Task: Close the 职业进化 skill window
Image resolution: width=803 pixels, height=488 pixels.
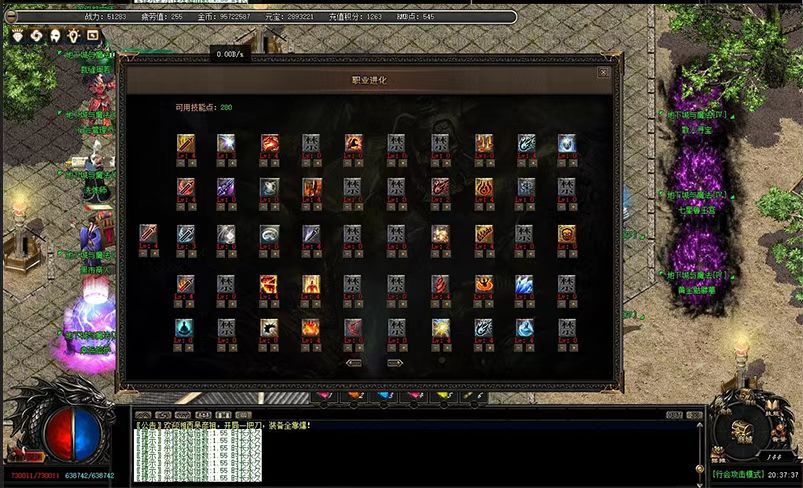Action: click(x=603, y=72)
